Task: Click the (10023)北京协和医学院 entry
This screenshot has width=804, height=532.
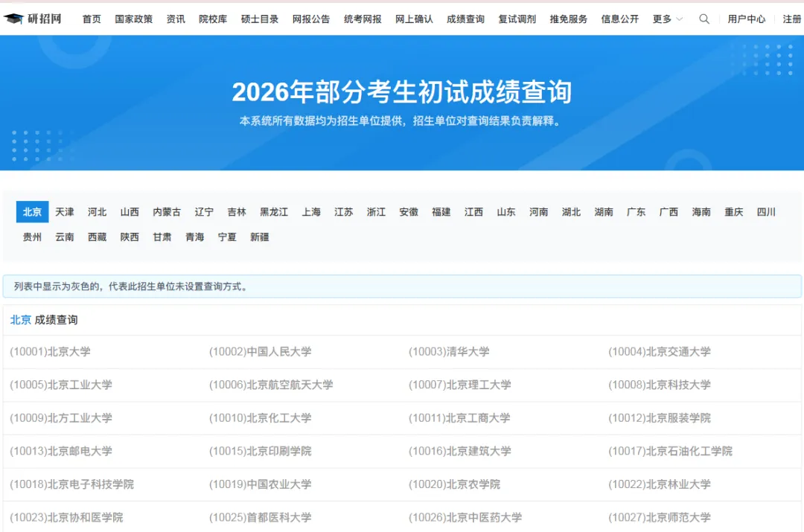Action: (67, 518)
